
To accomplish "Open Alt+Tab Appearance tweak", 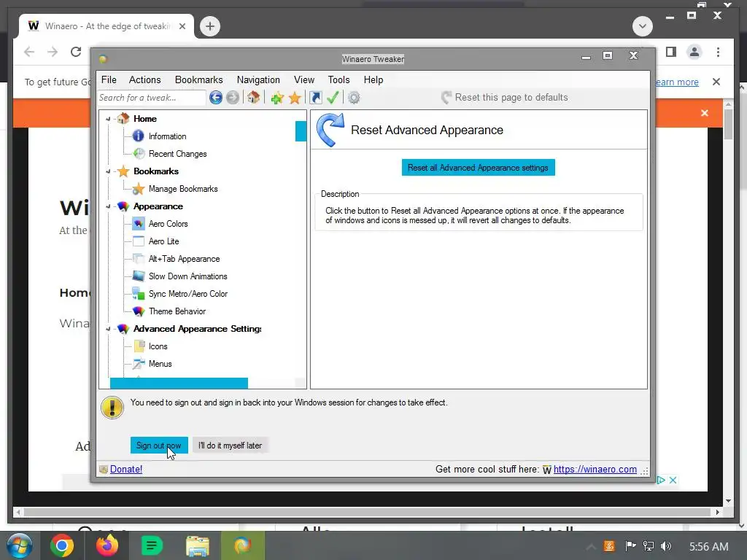I will coord(185,259).
